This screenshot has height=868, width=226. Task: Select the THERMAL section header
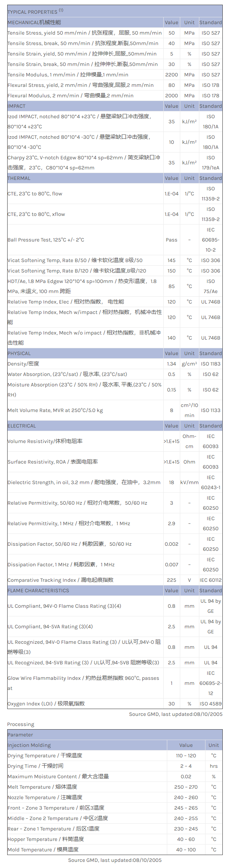coord(19,178)
